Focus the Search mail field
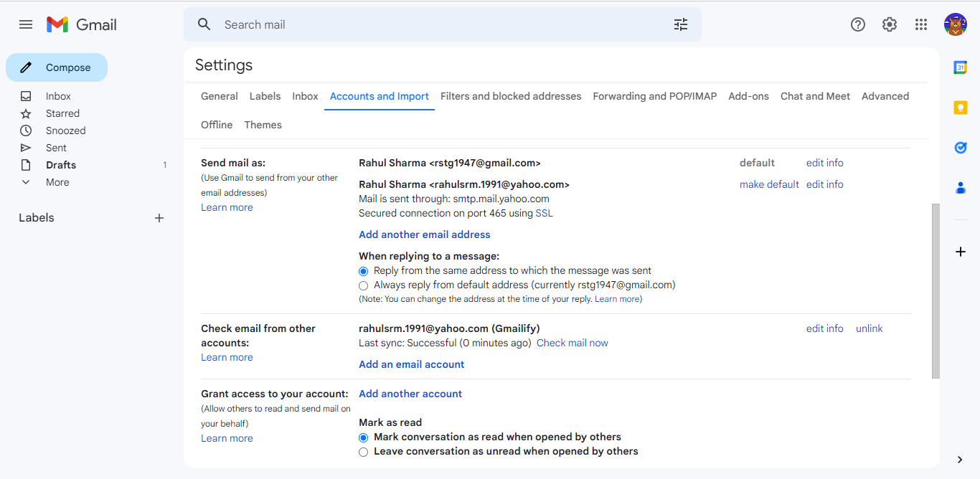 pyautogui.click(x=443, y=24)
